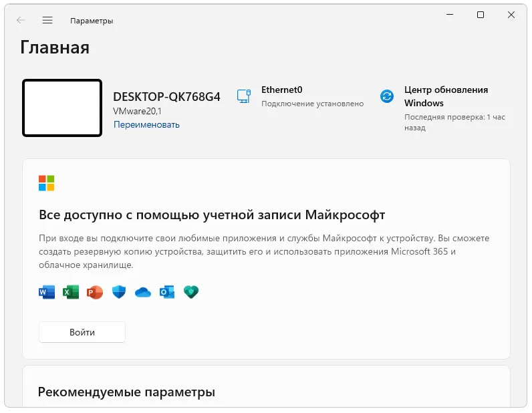
Task: Open the Ethernet0 connection status
Action: (x=300, y=96)
